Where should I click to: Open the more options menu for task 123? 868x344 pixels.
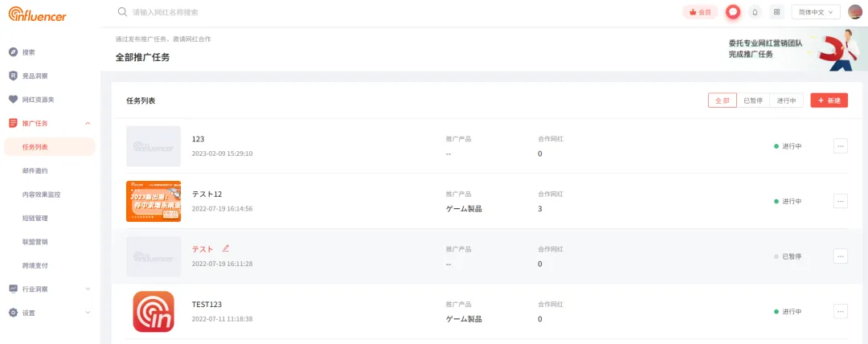click(841, 146)
